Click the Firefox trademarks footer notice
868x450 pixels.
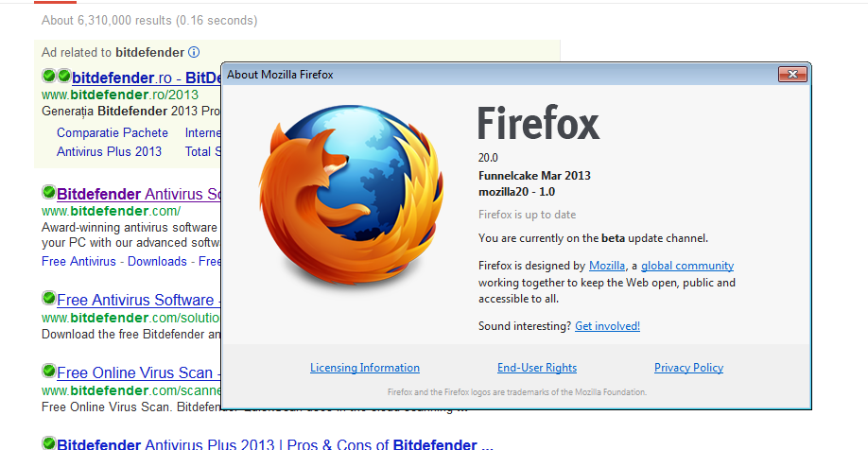(517, 392)
